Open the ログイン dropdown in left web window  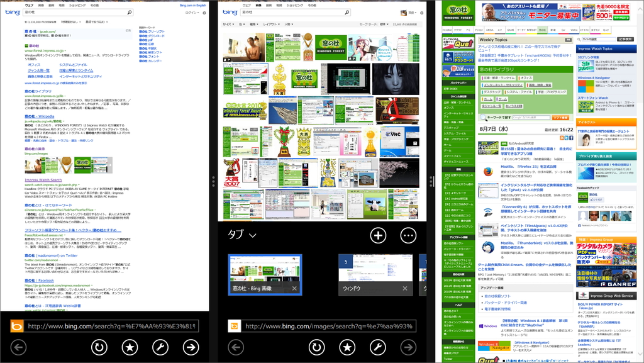click(x=192, y=13)
